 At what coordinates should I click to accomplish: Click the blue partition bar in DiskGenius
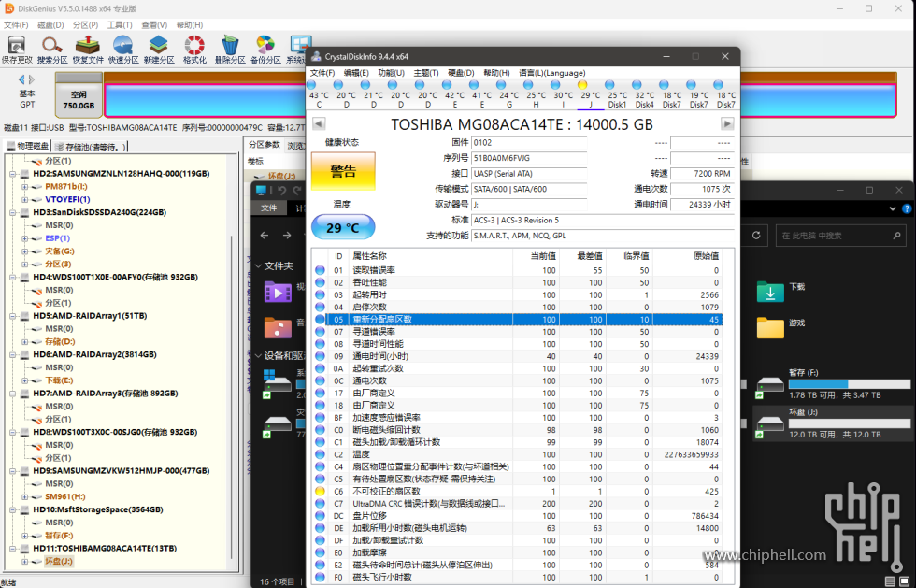click(500, 100)
